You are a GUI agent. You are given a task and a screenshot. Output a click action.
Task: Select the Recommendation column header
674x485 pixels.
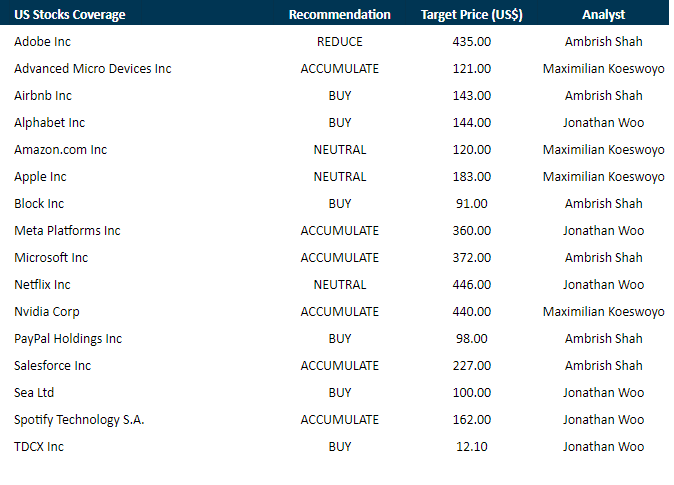pos(339,15)
